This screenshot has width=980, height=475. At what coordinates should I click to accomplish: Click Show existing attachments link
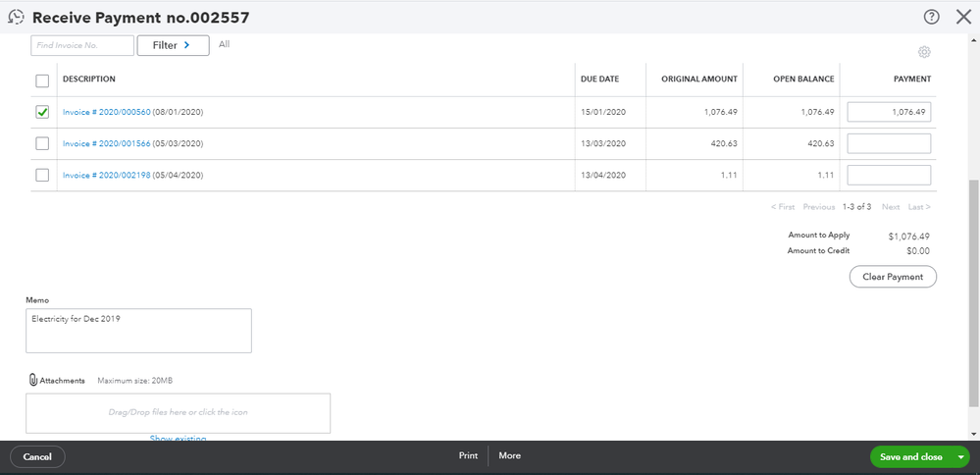click(178, 439)
